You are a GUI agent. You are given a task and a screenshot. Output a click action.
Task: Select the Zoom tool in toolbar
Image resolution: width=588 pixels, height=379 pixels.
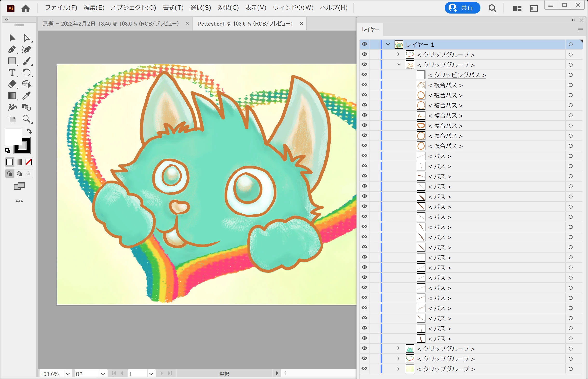26,119
